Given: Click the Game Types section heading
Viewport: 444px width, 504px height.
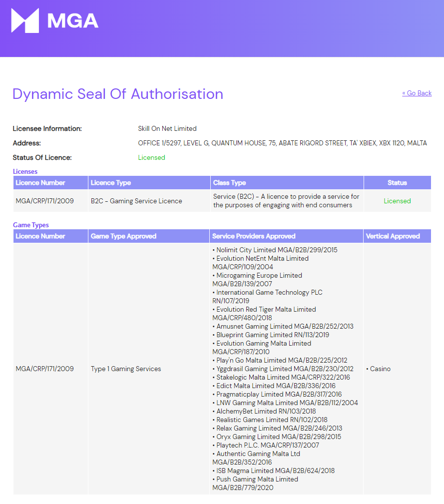Looking at the screenshot, I should click(31, 225).
